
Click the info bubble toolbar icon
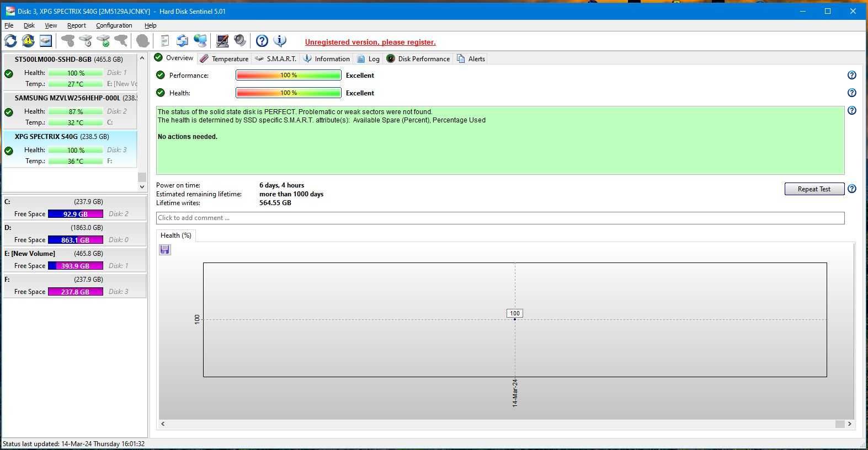(280, 41)
